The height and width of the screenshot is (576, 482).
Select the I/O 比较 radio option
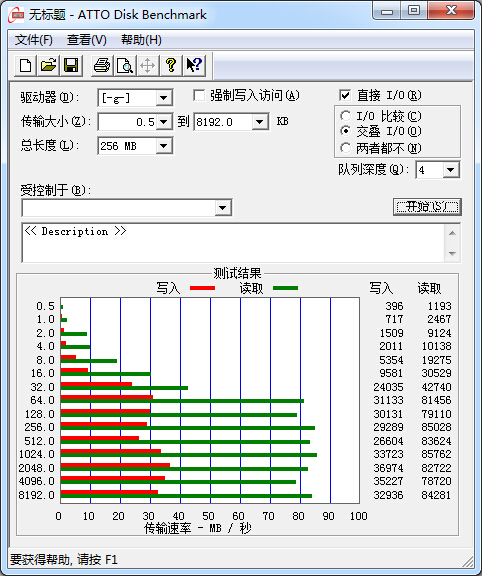[345, 116]
